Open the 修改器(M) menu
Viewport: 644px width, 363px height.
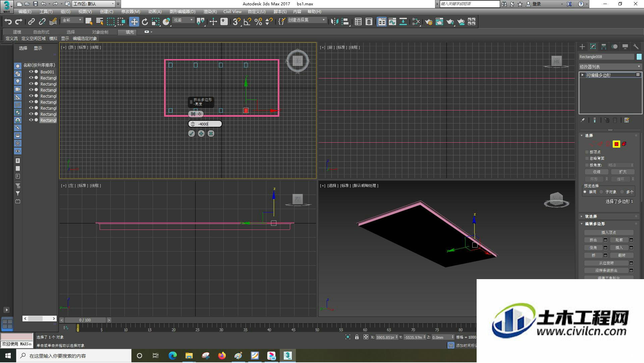[130, 12]
